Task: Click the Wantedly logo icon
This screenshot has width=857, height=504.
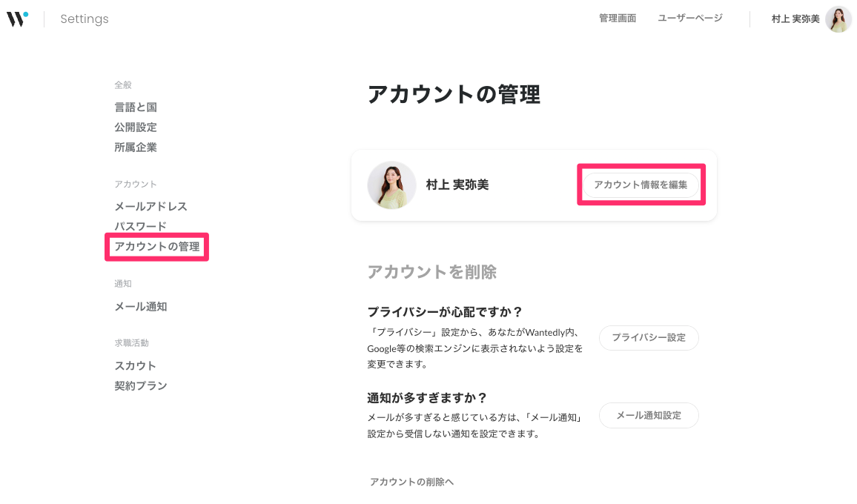Action: click(18, 19)
